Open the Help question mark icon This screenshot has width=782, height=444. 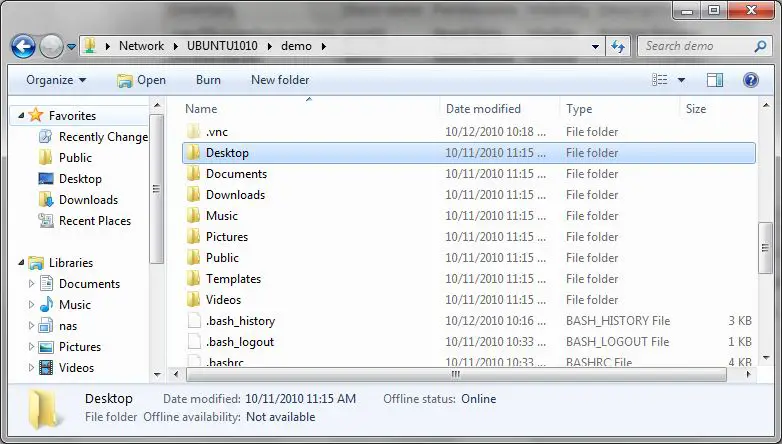tap(750, 80)
